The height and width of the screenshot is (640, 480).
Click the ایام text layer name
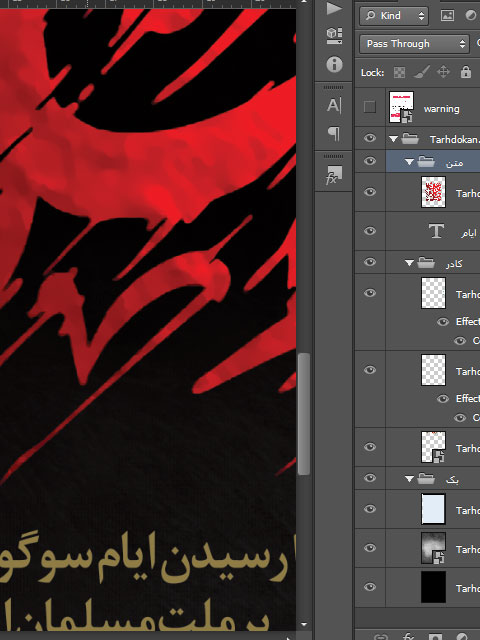click(x=469, y=233)
